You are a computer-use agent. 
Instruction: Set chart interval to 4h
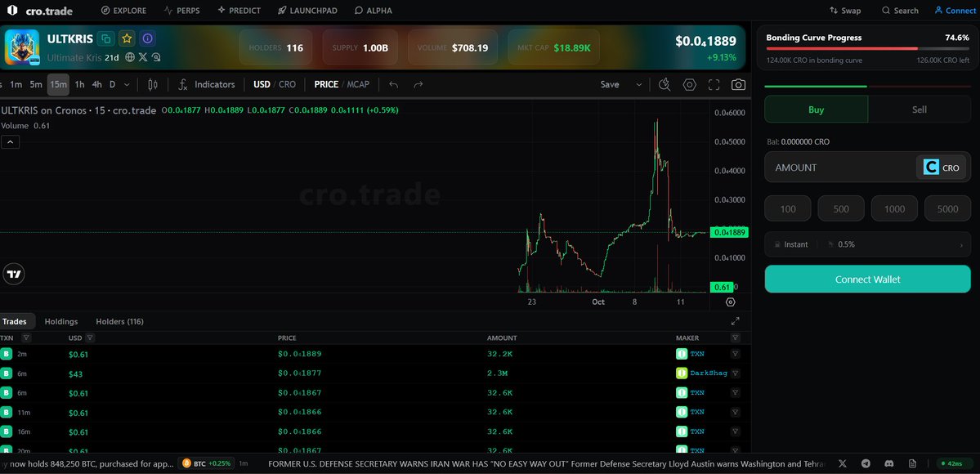click(x=97, y=84)
